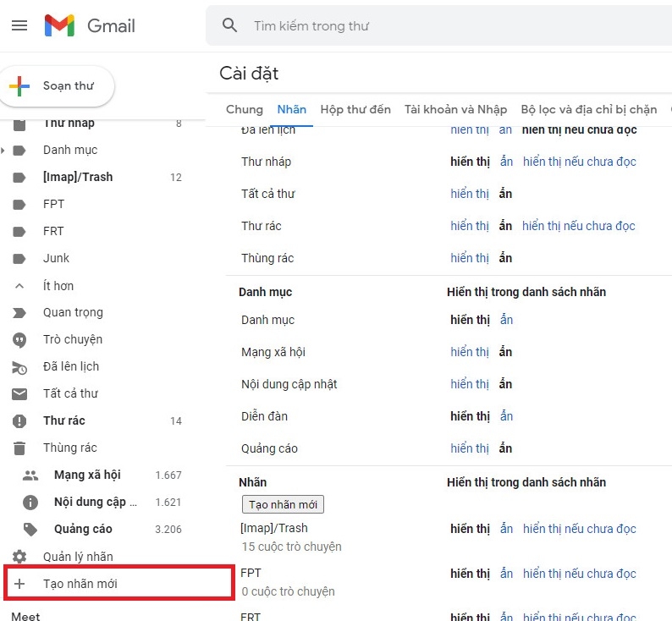Click the Tạo nhãn mới button in settings

click(283, 504)
